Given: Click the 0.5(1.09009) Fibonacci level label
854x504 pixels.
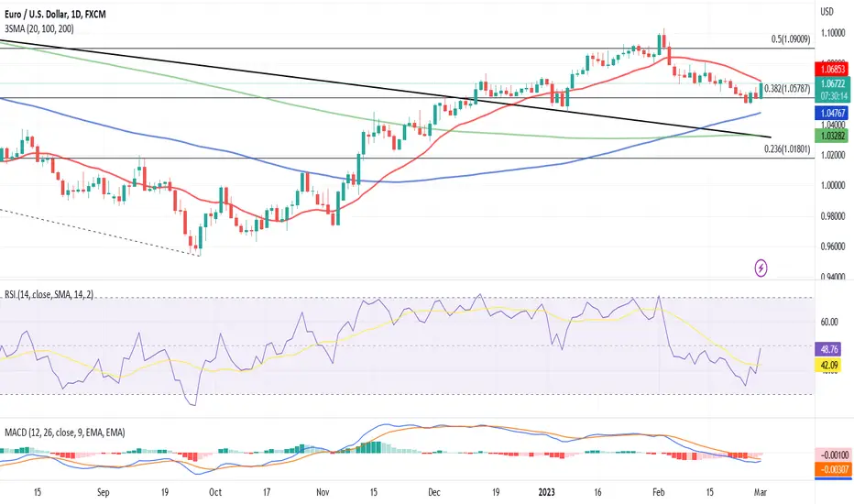Looking at the screenshot, I should (x=790, y=39).
